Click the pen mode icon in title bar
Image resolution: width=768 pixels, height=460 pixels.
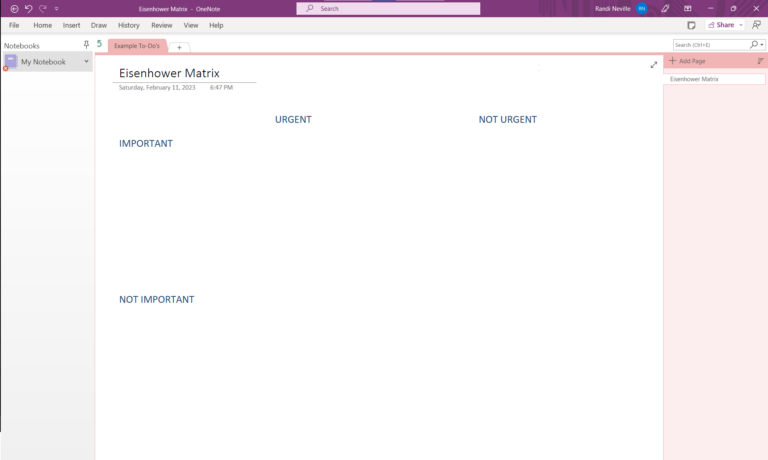pyautogui.click(x=665, y=8)
